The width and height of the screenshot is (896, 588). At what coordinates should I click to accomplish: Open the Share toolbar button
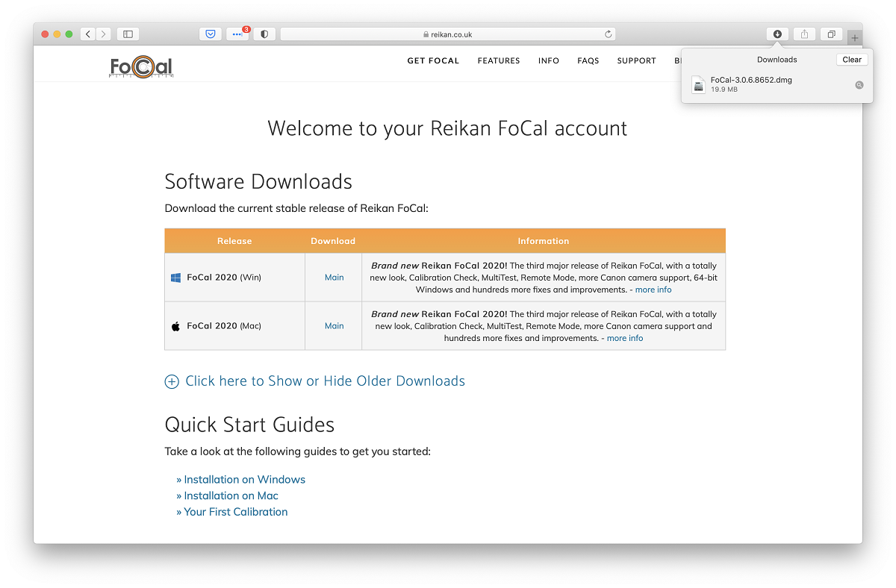[x=804, y=34]
